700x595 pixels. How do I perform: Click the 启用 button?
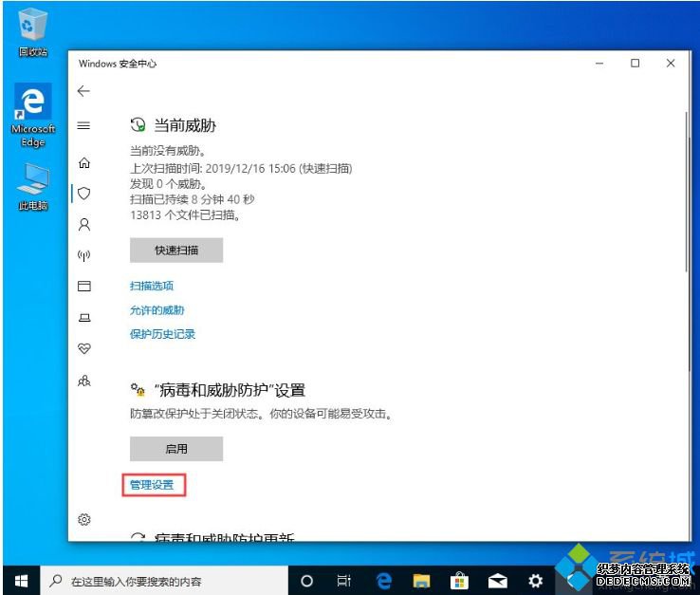pos(176,449)
